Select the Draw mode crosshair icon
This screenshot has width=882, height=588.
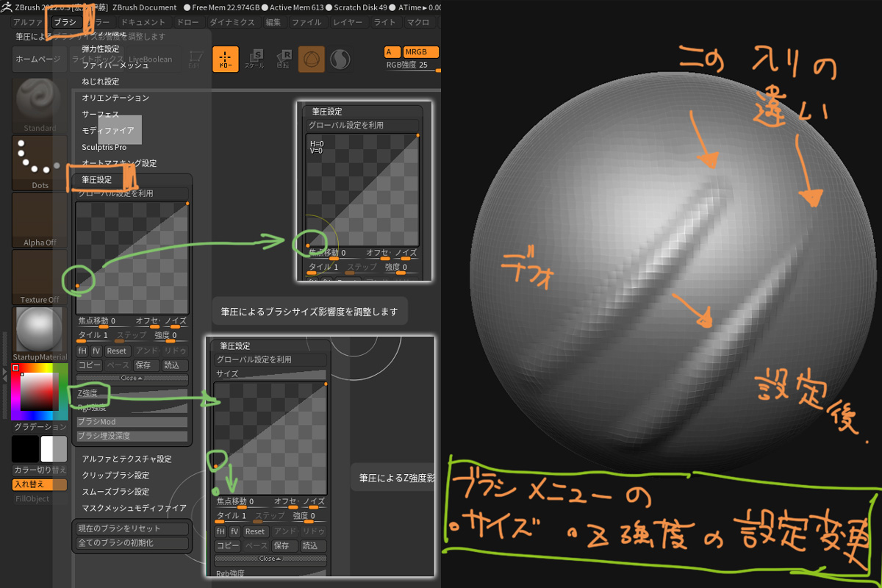[x=226, y=60]
